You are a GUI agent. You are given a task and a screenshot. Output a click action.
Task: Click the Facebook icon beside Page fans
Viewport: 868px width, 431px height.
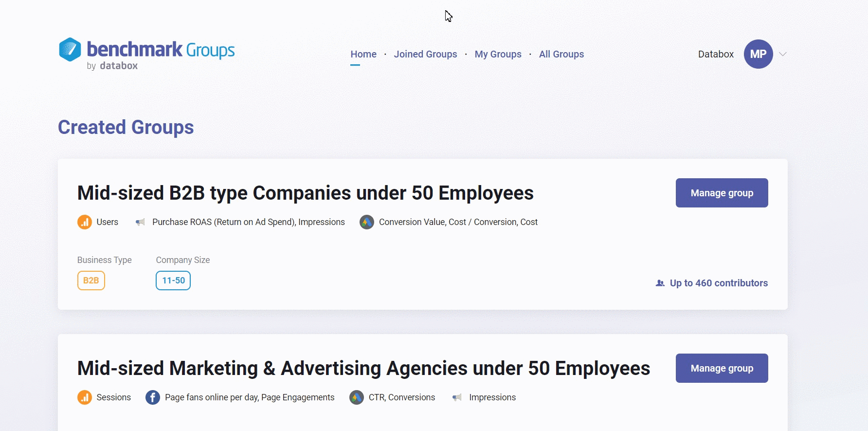point(153,397)
